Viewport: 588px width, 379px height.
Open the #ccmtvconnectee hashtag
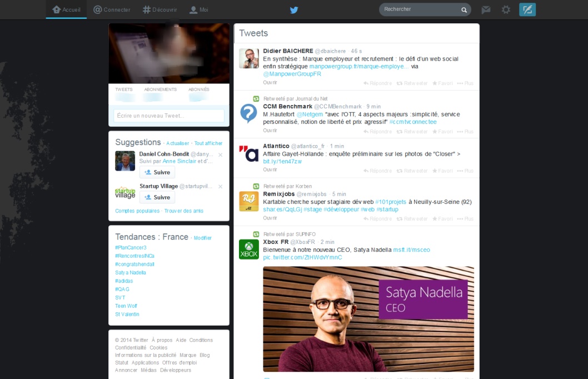[x=413, y=122]
